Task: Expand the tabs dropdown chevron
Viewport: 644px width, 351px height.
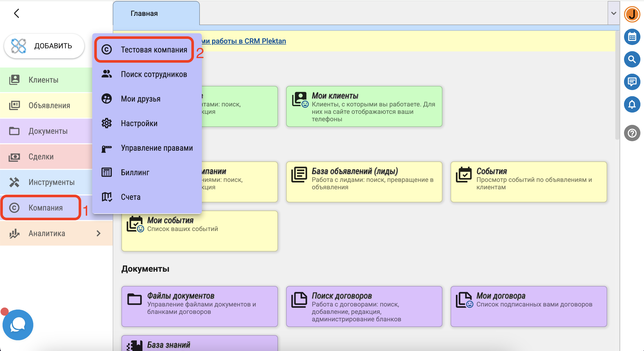Action: pyautogui.click(x=614, y=13)
